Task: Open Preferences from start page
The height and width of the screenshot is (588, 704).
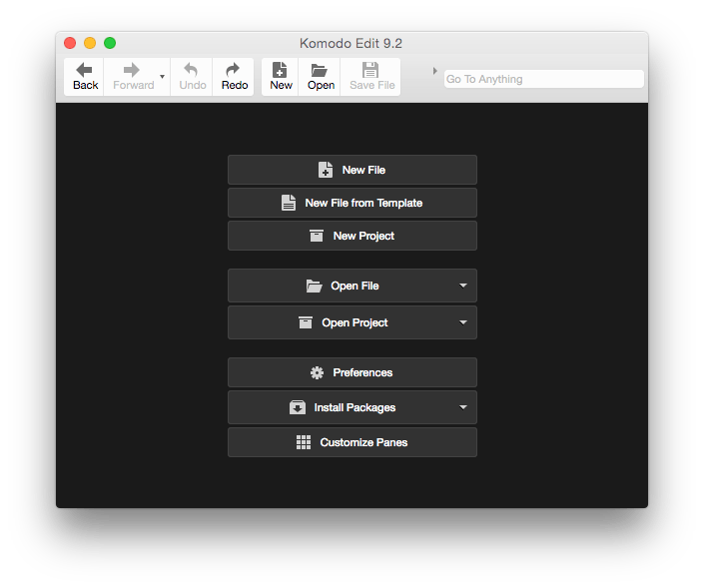Action: 352,372
